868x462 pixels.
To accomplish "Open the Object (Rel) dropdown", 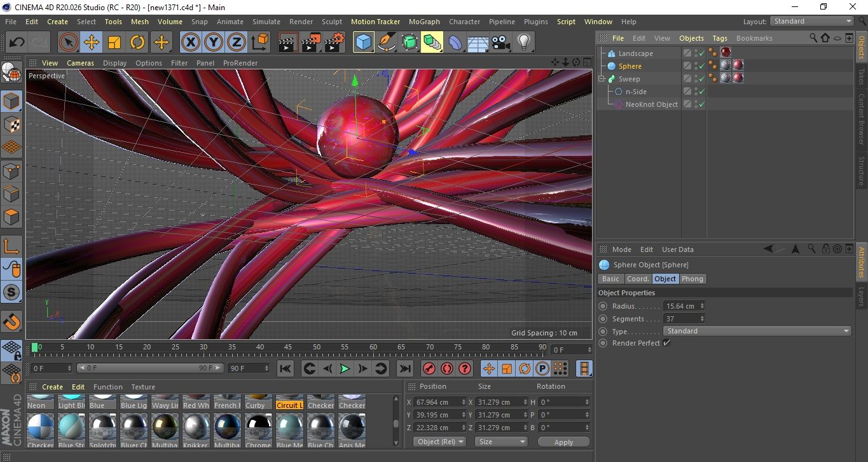I will (x=439, y=442).
